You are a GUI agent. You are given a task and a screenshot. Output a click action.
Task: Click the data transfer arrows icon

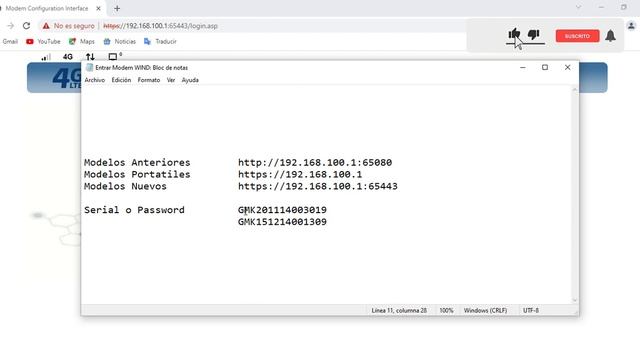(90, 57)
